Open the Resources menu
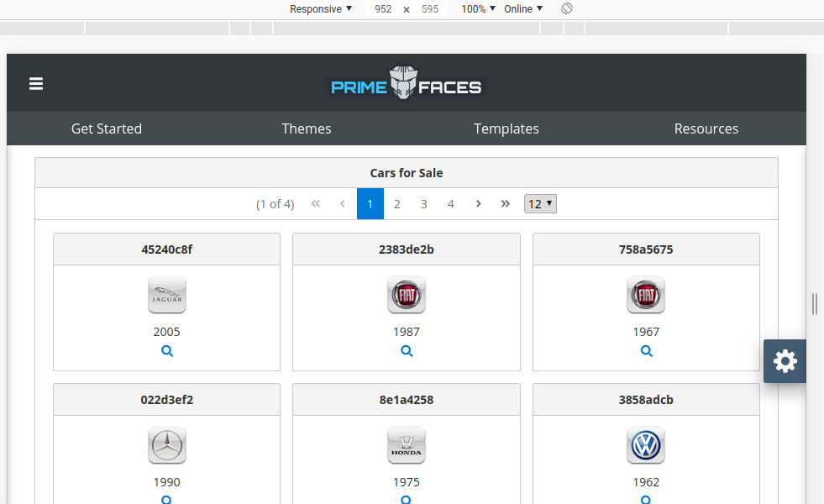Image resolution: width=824 pixels, height=504 pixels. point(706,129)
